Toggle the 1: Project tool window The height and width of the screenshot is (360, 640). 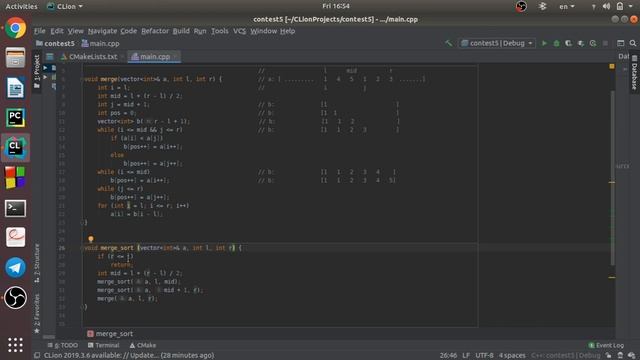[x=37, y=71]
